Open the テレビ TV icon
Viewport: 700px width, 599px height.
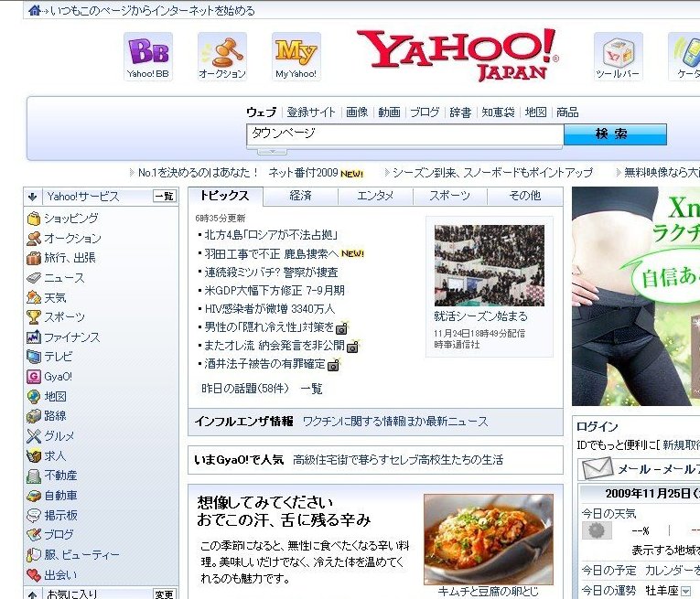[x=34, y=357]
